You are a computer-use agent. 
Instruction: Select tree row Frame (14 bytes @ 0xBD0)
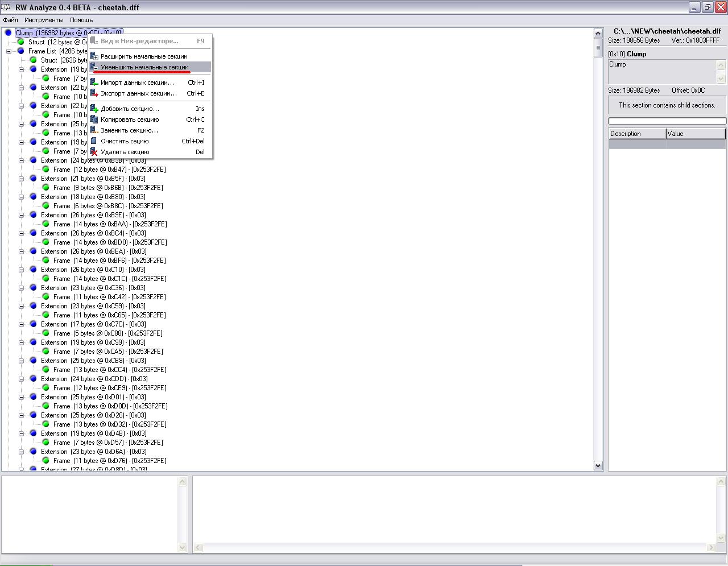point(110,242)
